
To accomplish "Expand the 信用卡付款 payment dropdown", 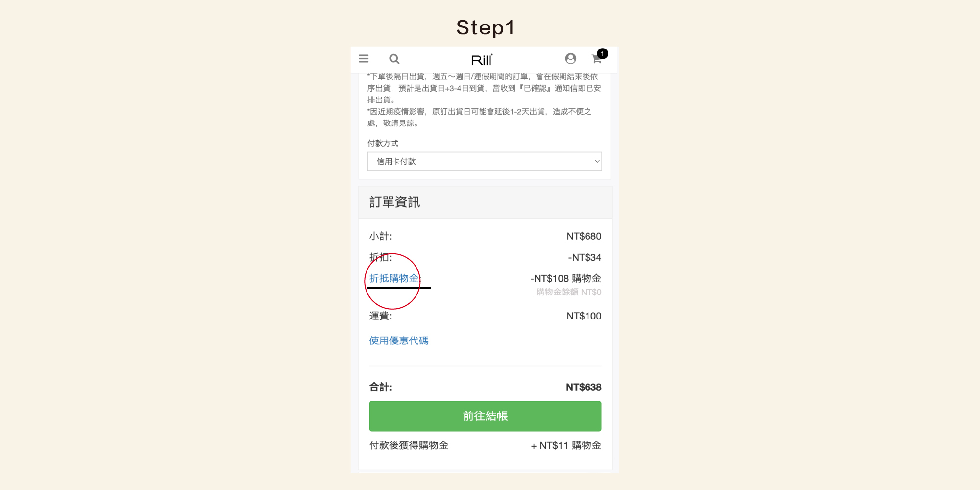I will (485, 161).
